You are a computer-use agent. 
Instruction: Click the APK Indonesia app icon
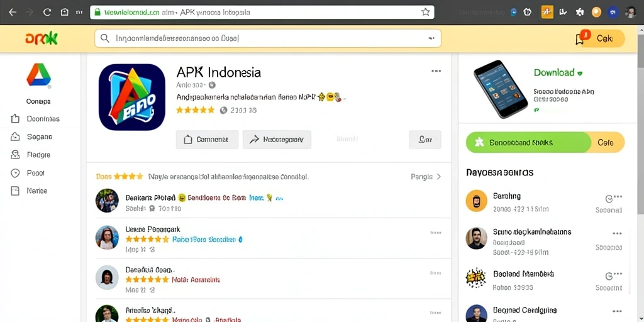(x=132, y=97)
